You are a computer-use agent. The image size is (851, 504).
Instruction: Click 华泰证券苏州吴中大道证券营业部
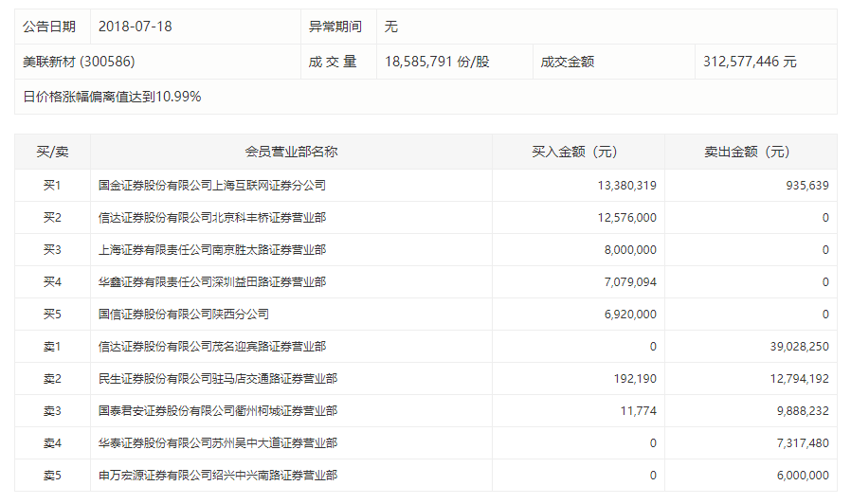click(x=217, y=443)
